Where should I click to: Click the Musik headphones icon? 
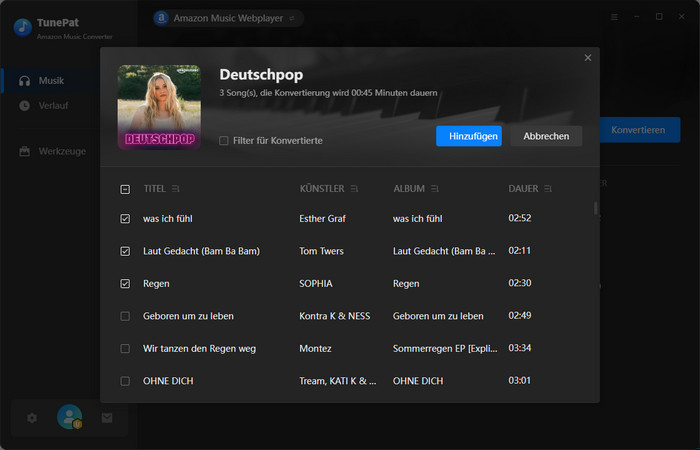tap(25, 81)
